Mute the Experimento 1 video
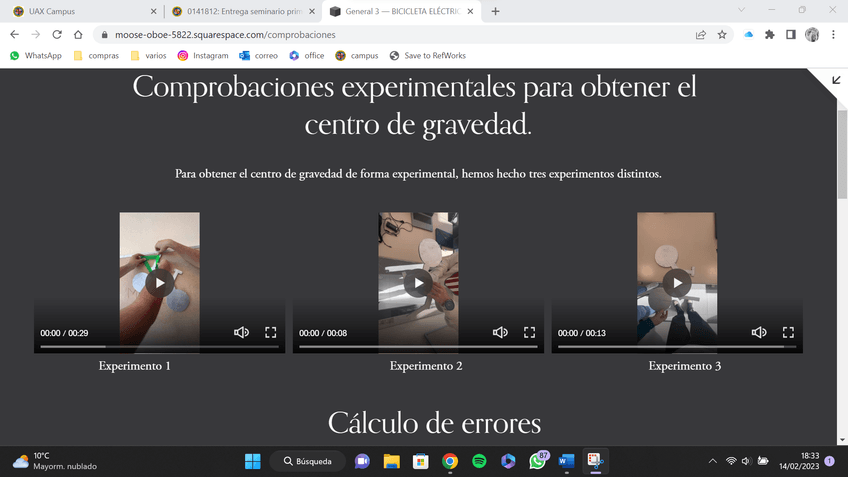 241,332
